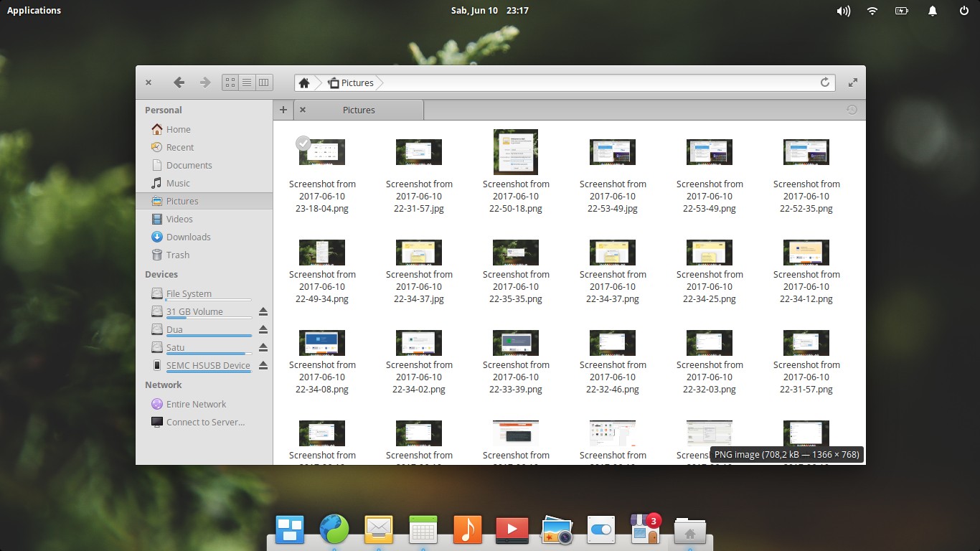Viewport: 980px width, 551px height.
Task: Toggle fullscreen mode for the file manager
Action: pyautogui.click(x=852, y=83)
